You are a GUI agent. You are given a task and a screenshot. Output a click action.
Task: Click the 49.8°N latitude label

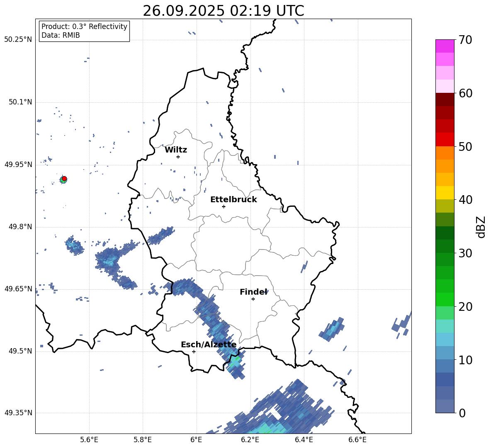click(20, 227)
